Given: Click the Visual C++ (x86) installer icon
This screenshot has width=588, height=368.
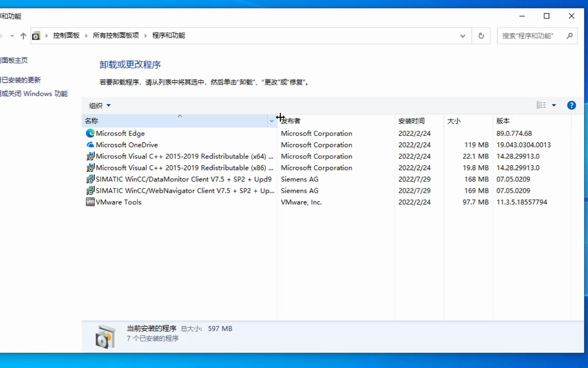Looking at the screenshot, I should tap(90, 168).
